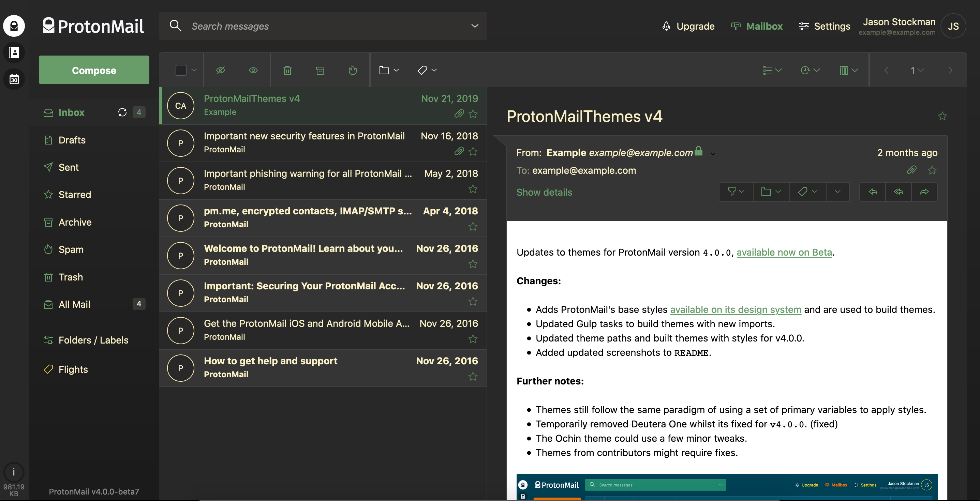Expand advanced search dropdown arrow
The width and height of the screenshot is (980, 501).
475,26
